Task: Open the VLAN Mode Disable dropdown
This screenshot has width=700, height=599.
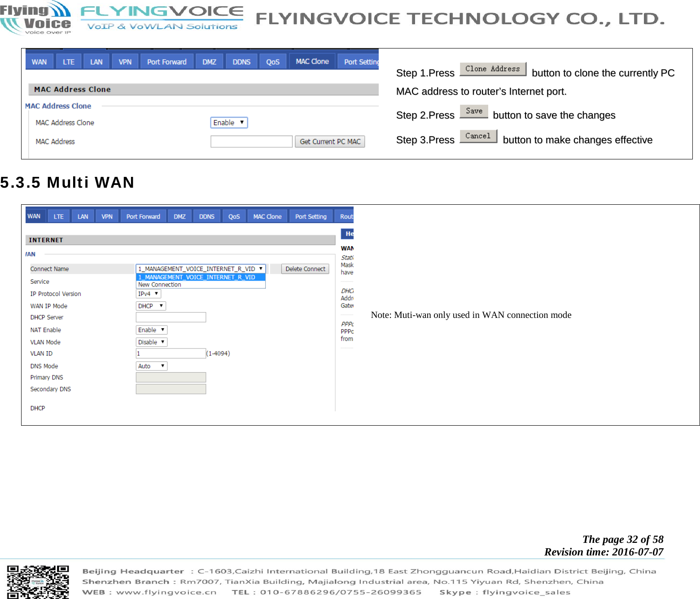Action: pyautogui.click(x=152, y=342)
